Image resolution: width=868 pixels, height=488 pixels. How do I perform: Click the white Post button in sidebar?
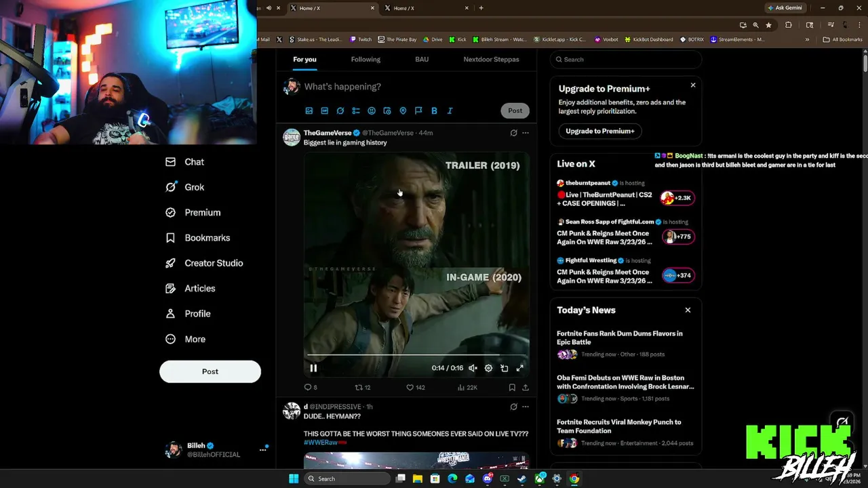(210, 371)
